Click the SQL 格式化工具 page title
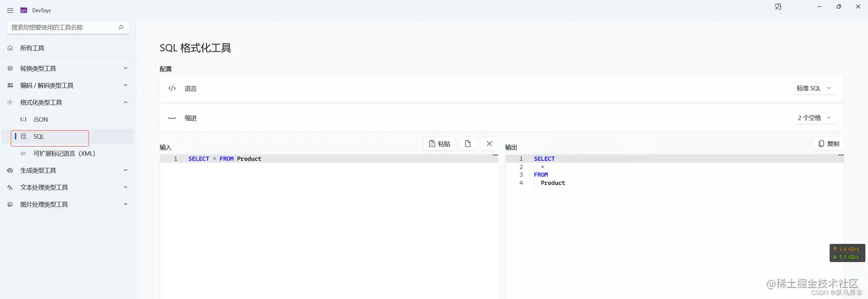The height and width of the screenshot is (299, 868). pos(195,48)
